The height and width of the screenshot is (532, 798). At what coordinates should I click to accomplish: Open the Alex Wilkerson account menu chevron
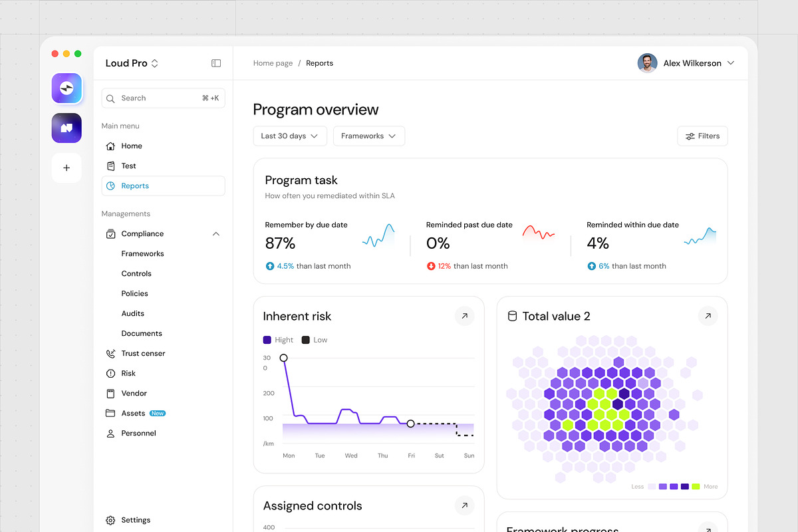tap(731, 63)
